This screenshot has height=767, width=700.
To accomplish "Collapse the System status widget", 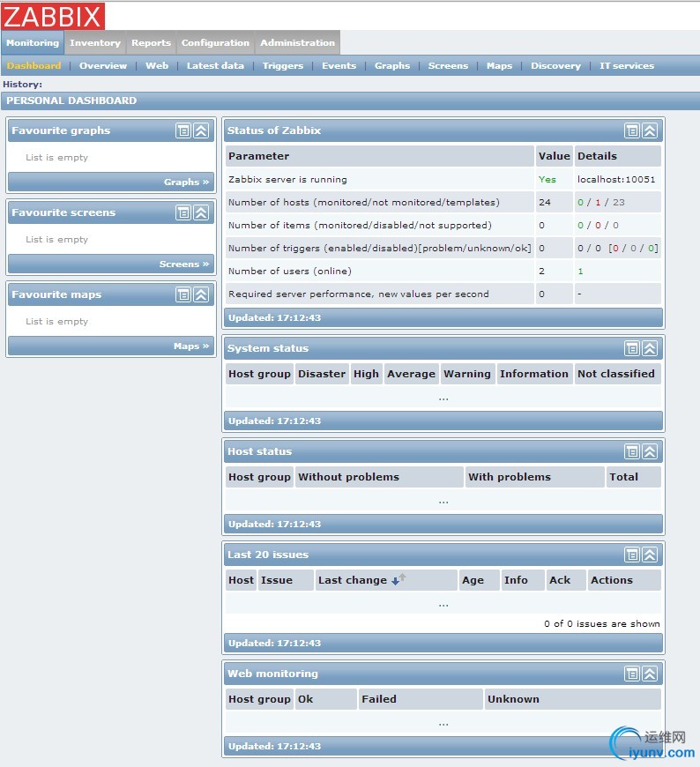I will (x=650, y=348).
